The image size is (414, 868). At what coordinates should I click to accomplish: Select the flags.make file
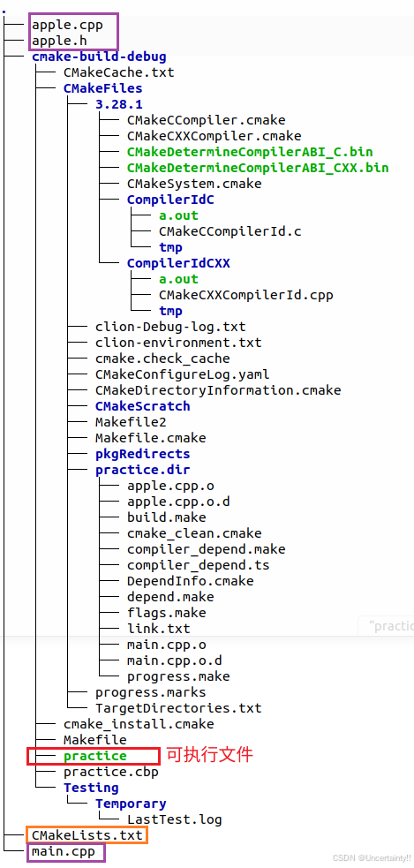coord(167,613)
